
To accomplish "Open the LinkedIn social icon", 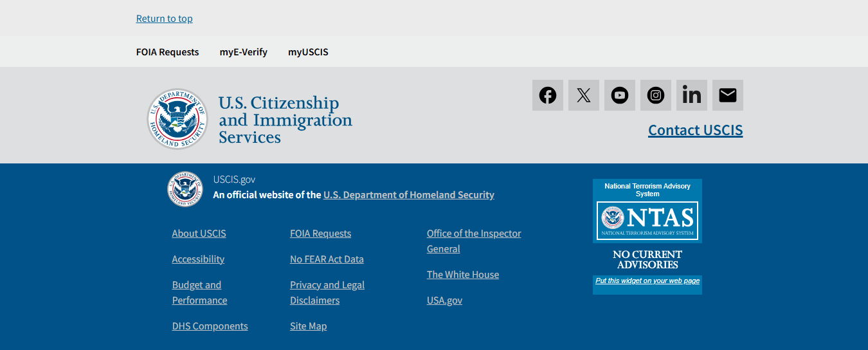I will pos(691,95).
